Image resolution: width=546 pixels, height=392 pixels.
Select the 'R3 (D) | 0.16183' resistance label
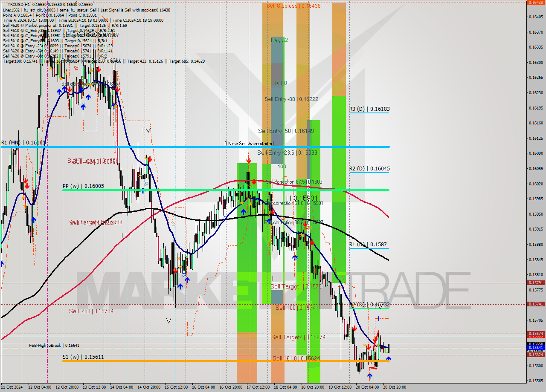pyautogui.click(x=369, y=109)
